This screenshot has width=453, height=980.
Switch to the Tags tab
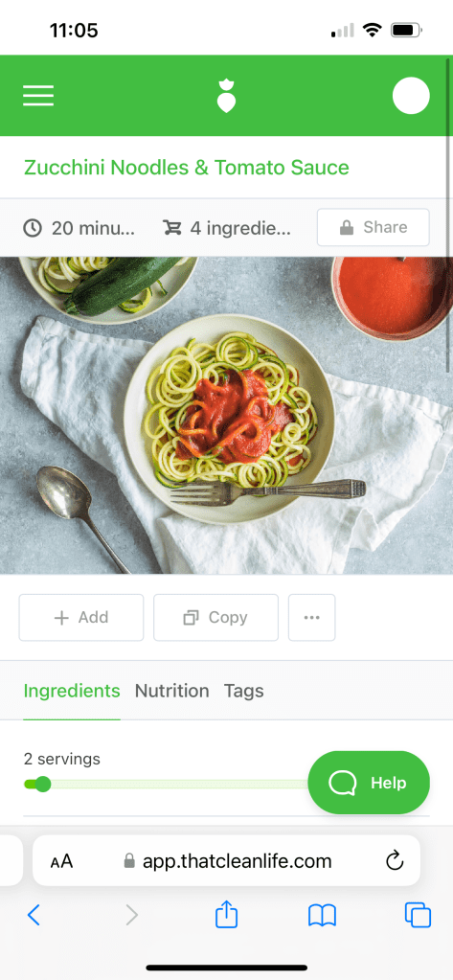click(x=243, y=691)
